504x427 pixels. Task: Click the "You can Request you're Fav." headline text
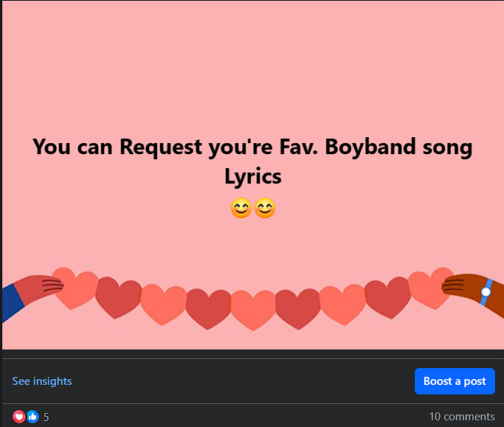click(175, 147)
